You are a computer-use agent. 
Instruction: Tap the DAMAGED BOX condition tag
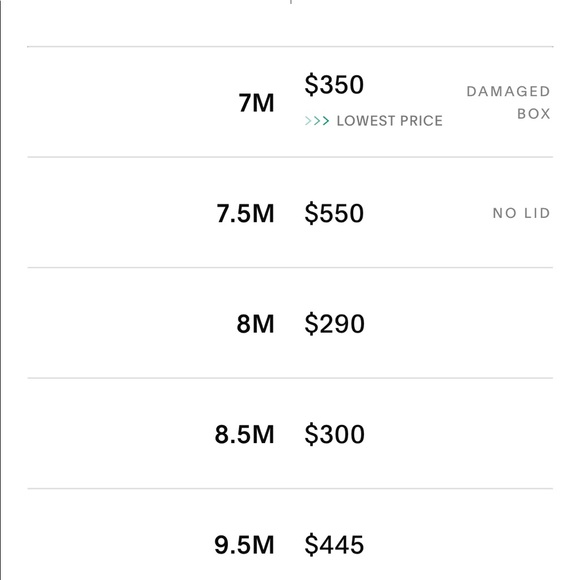[x=508, y=102]
